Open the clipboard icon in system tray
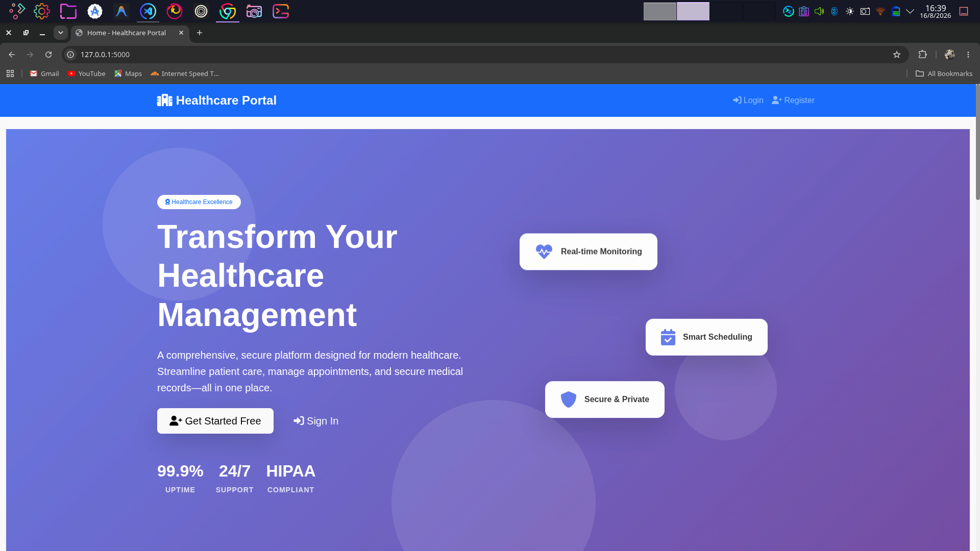 804,11
